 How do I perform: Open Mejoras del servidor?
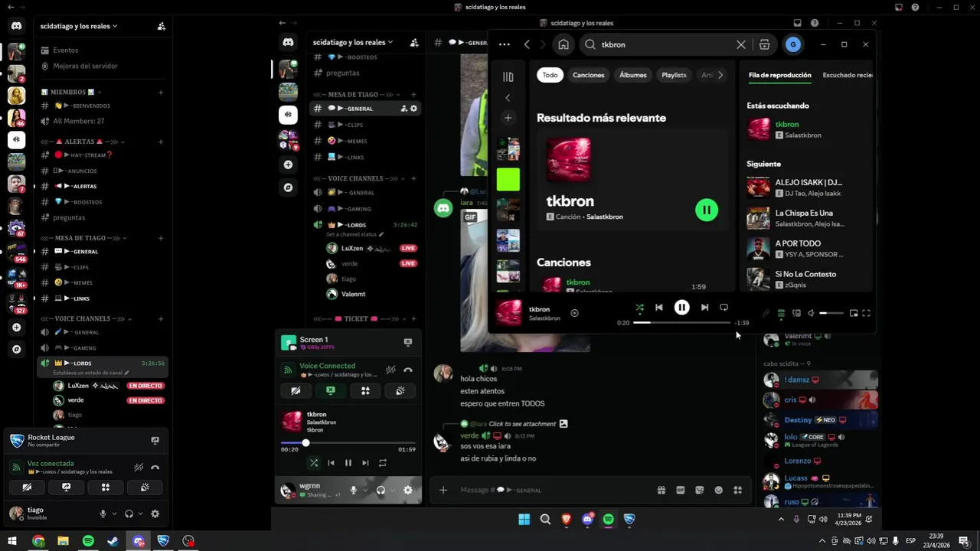pos(85,66)
